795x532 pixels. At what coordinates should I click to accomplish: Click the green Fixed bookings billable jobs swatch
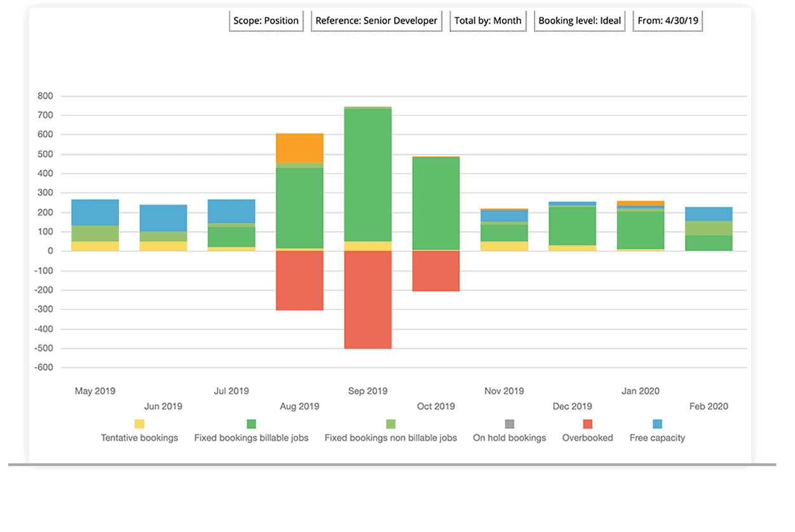[x=251, y=423]
